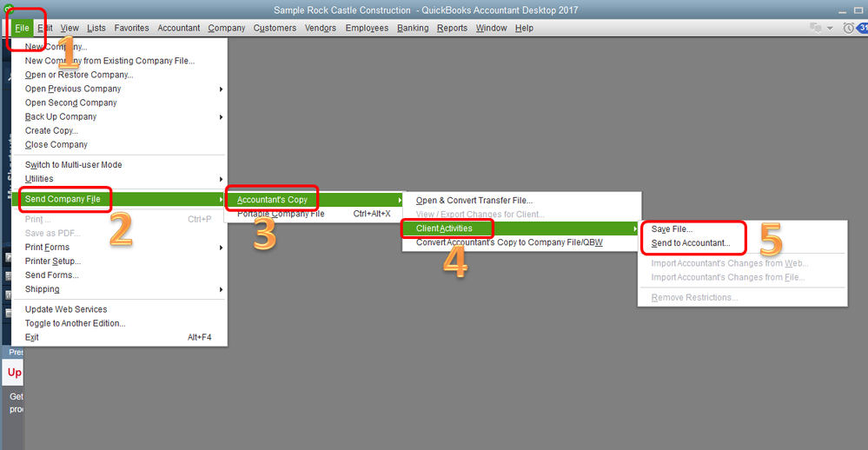Open the Favorites menu

point(132,28)
